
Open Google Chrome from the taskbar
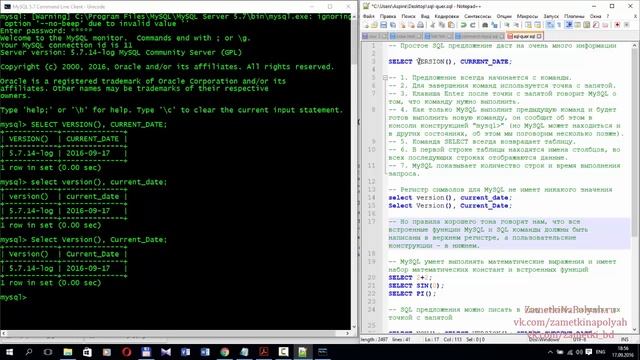tap(224, 352)
